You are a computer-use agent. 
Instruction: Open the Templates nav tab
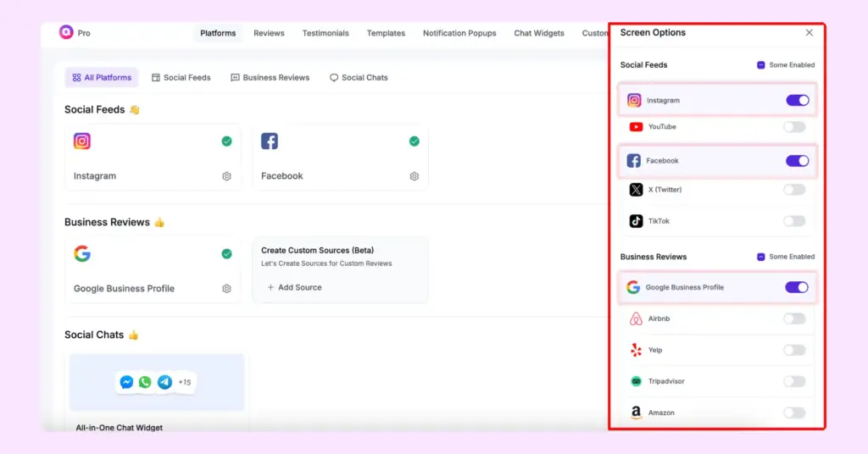point(386,33)
